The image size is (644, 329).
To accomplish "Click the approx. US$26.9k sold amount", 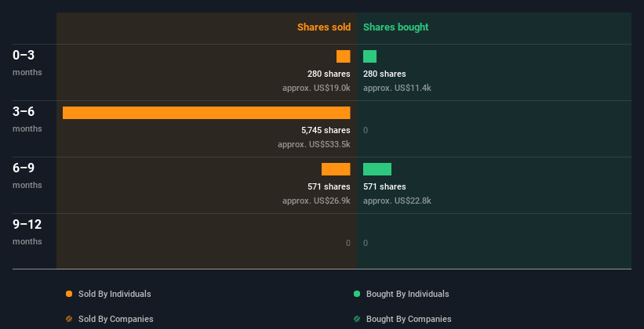I will point(316,201).
